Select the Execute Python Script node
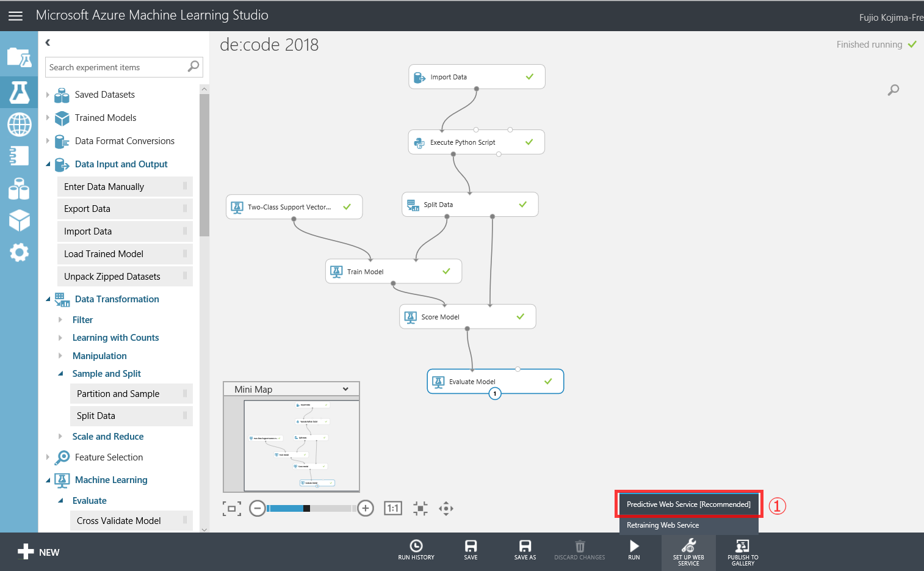 tap(476, 142)
